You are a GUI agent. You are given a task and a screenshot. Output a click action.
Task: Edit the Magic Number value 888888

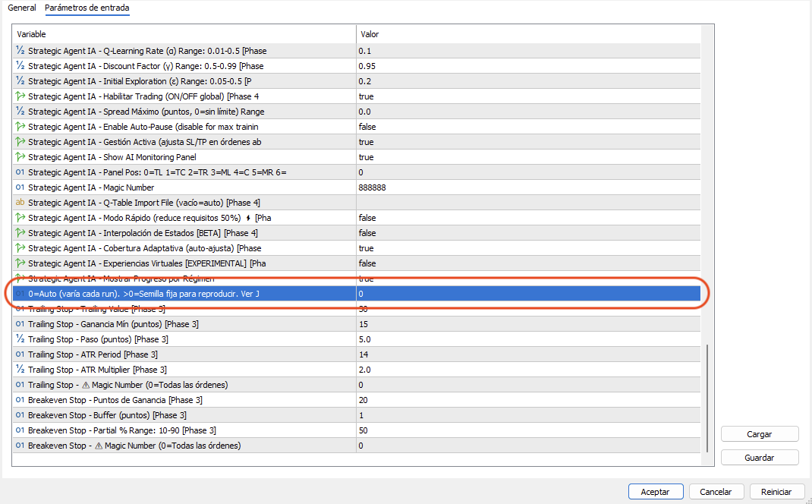point(527,187)
